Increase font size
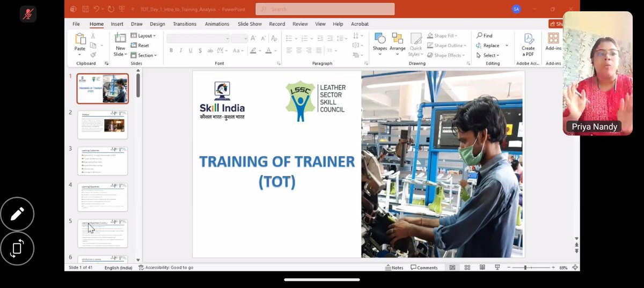 coord(254,38)
